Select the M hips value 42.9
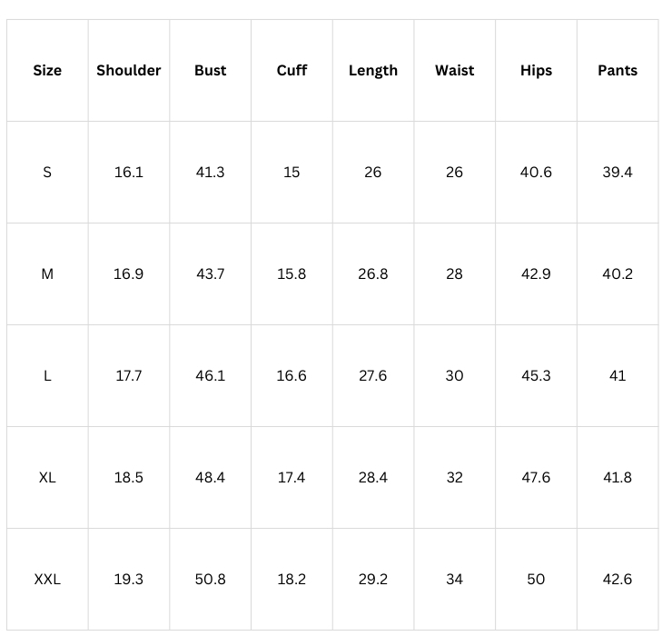Screen dimensions: 672x636 tap(536, 273)
